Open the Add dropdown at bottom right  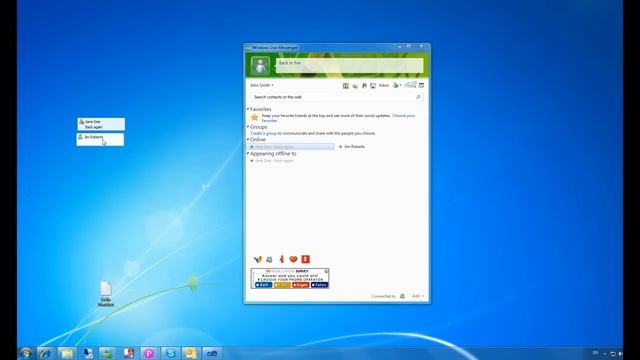click(417, 296)
